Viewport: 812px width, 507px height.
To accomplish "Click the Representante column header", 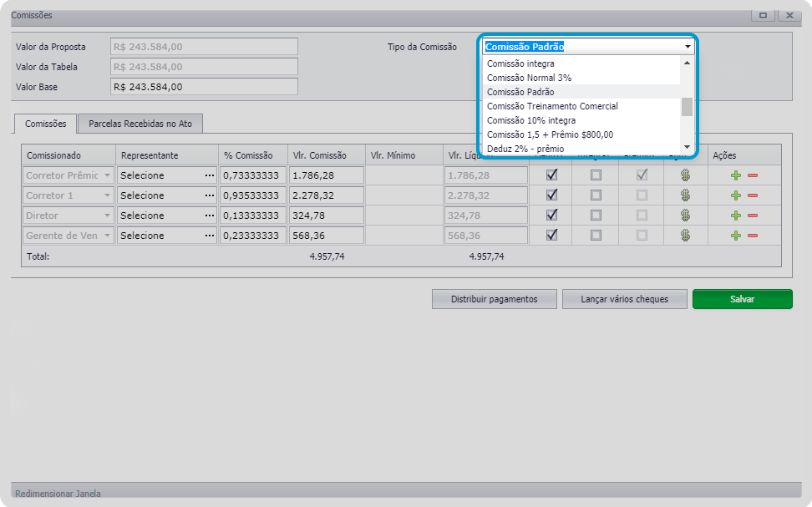I will click(167, 155).
